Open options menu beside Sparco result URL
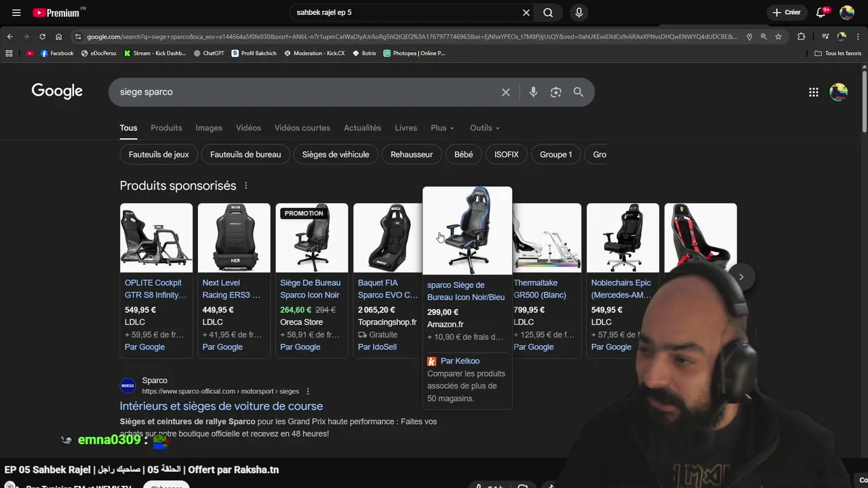This screenshot has height=488, width=868. point(308,391)
